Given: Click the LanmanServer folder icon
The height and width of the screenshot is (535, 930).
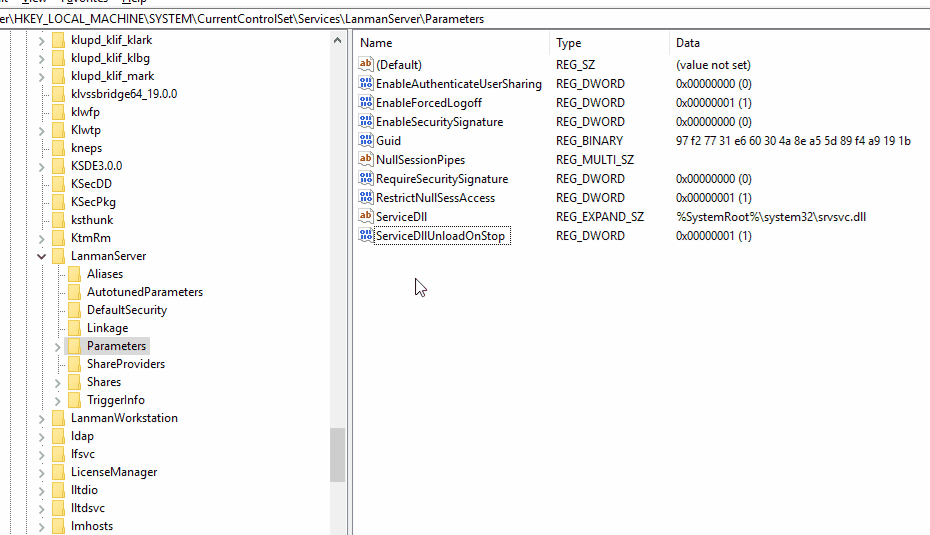Looking at the screenshot, I should (x=58, y=256).
